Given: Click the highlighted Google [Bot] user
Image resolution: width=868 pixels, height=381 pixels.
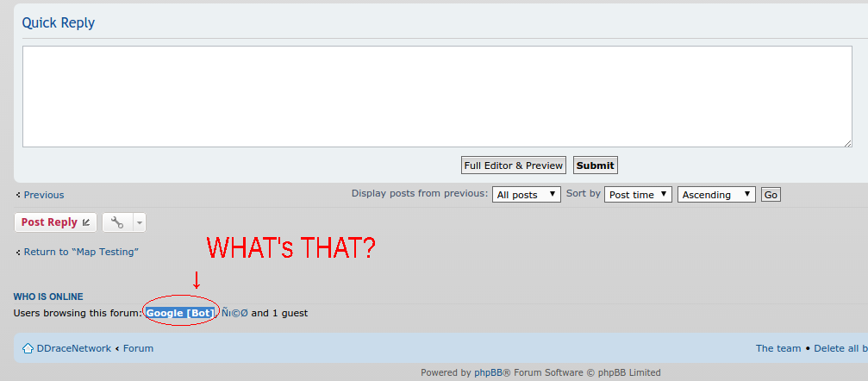Looking at the screenshot, I should click(179, 314).
